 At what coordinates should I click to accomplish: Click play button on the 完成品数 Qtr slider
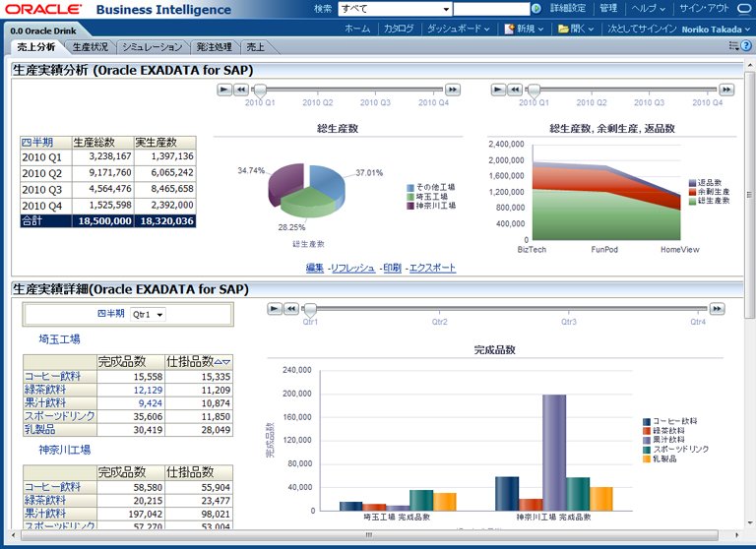click(x=275, y=309)
